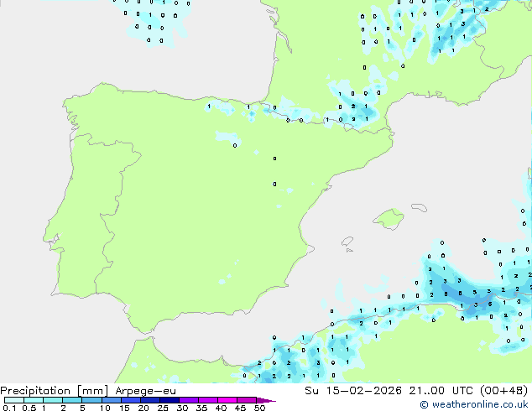Click the '(00+48)' forecast offset text
Viewport: 532px width, 411px height.
click(x=503, y=391)
